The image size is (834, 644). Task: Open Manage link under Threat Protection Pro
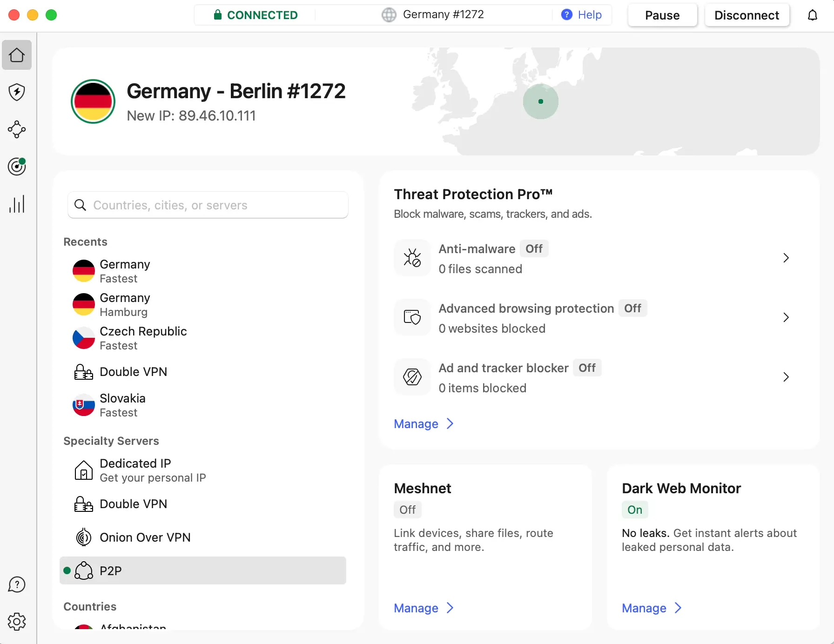click(x=416, y=424)
